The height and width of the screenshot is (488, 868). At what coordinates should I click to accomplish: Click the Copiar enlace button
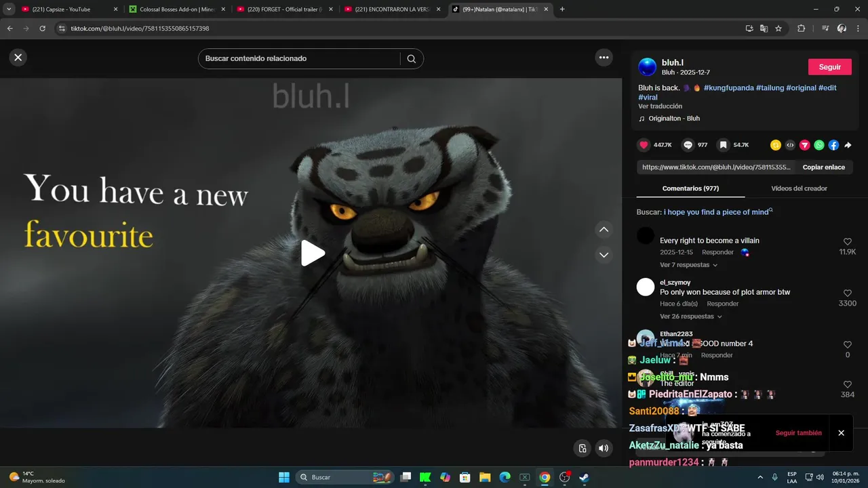823,167
